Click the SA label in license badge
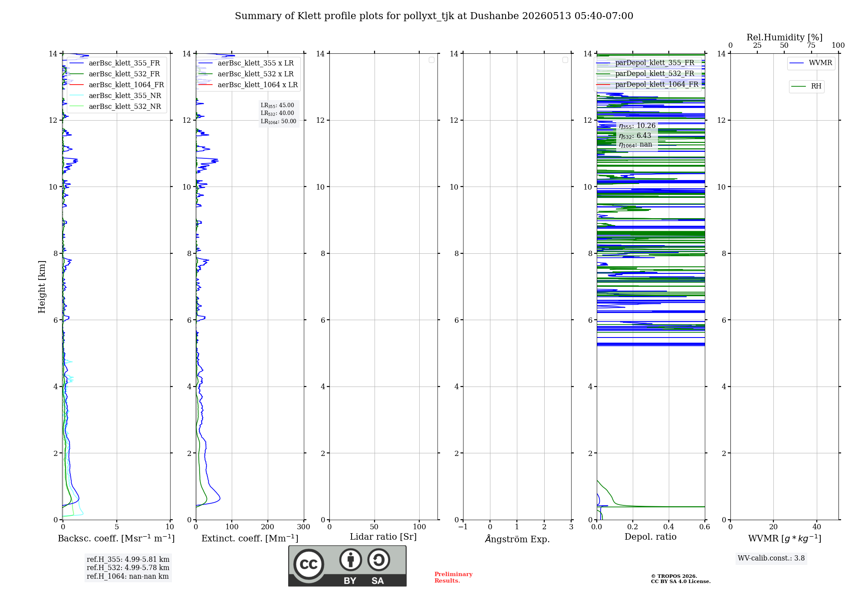The height and width of the screenshot is (590, 868). pos(378,581)
